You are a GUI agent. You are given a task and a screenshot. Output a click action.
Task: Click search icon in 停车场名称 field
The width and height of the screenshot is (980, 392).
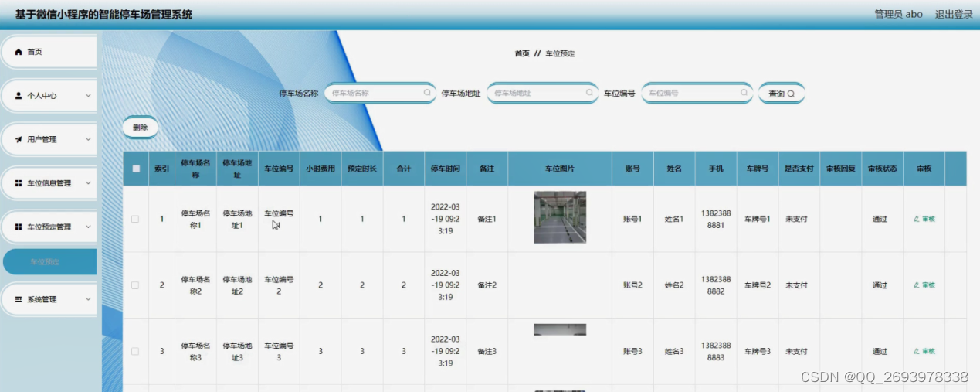click(x=427, y=93)
